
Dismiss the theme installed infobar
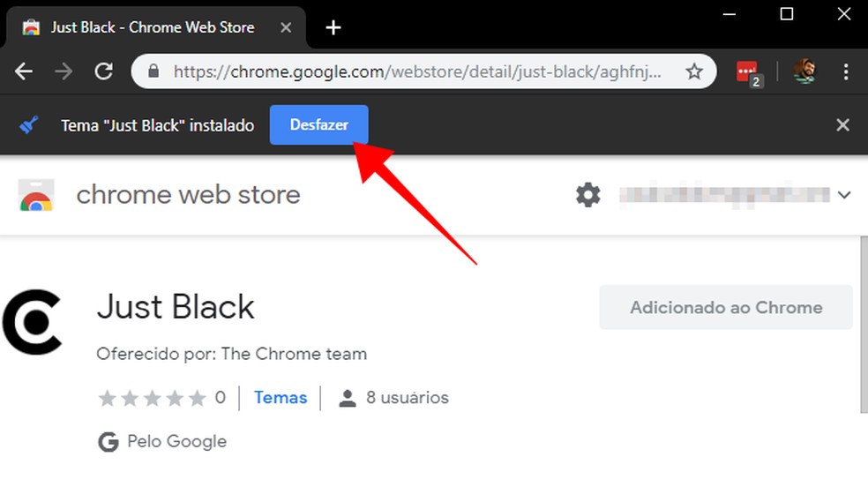tap(842, 125)
